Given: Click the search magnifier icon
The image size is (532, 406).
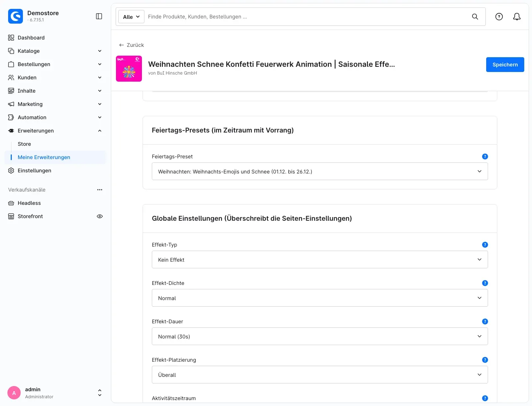Looking at the screenshot, I should pos(475,17).
